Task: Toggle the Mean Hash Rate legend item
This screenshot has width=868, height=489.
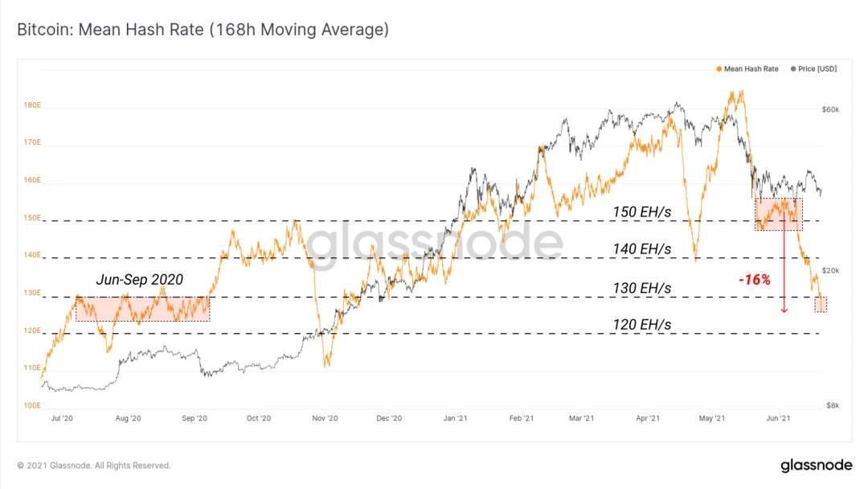Action: click(x=747, y=68)
